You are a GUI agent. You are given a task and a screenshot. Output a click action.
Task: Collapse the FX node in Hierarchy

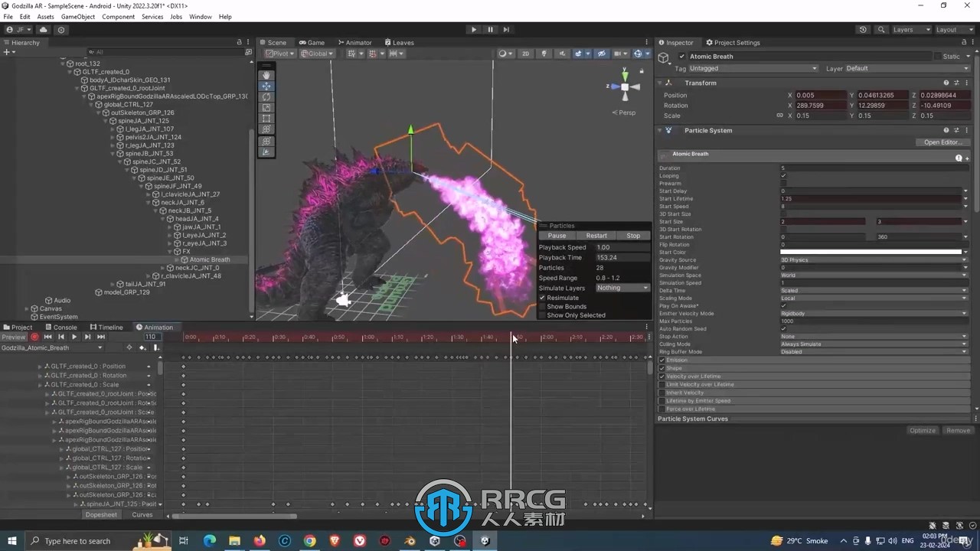pos(170,251)
